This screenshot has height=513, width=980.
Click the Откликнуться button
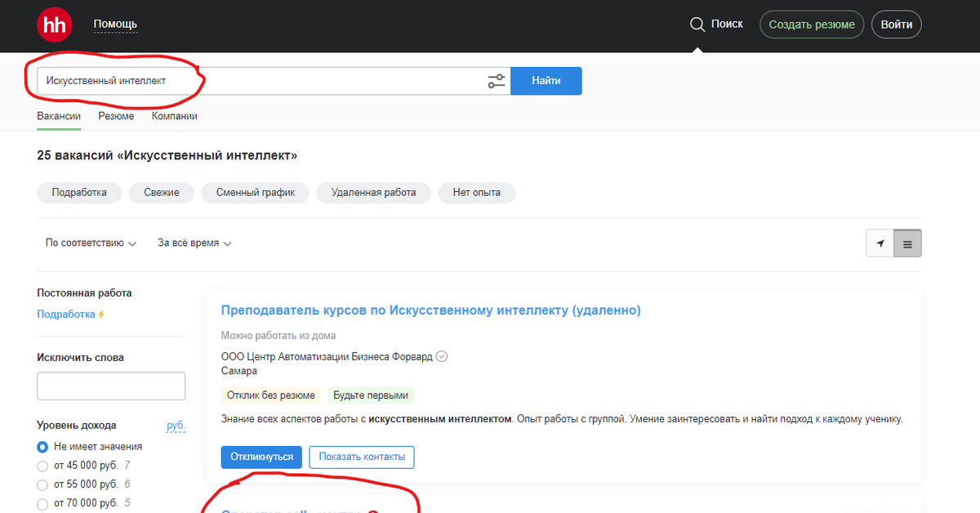(261, 457)
